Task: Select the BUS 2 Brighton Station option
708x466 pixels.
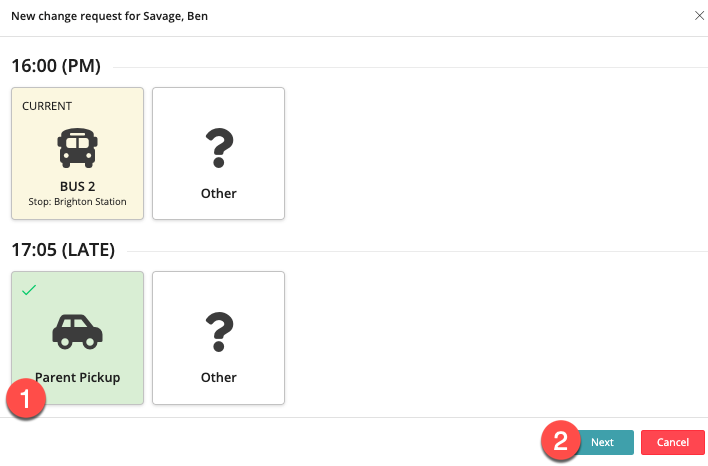Action: tap(77, 154)
